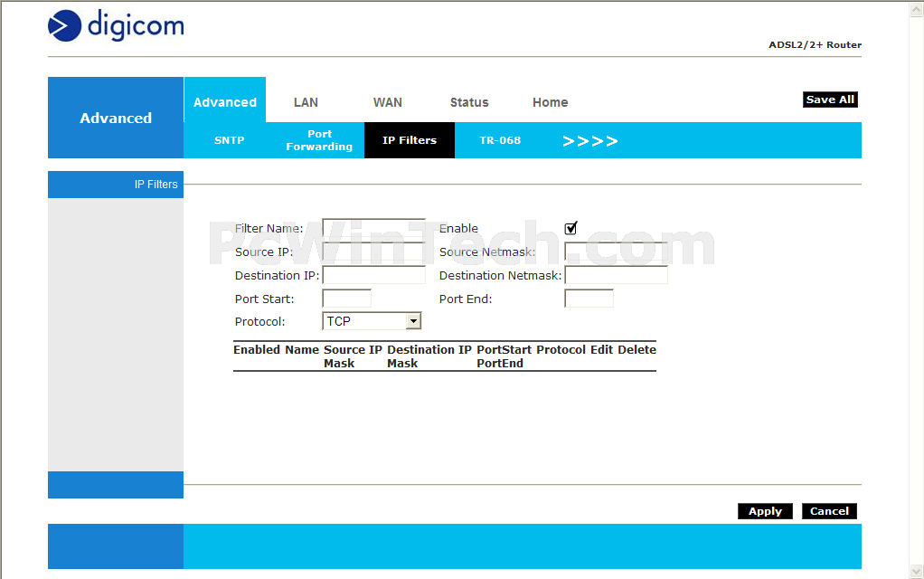Click the digicom logo icon
The image size is (924, 579).
64,25
